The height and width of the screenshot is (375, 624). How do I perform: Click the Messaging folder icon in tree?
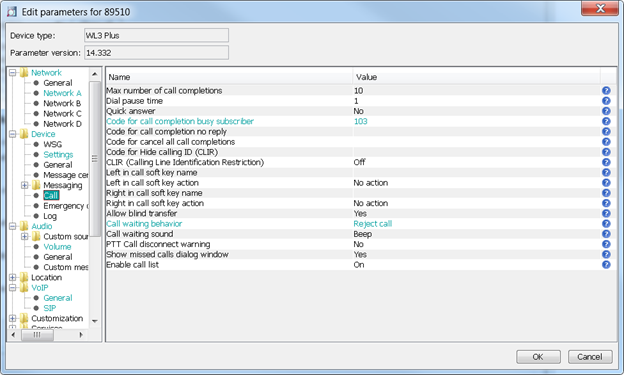[36, 185]
